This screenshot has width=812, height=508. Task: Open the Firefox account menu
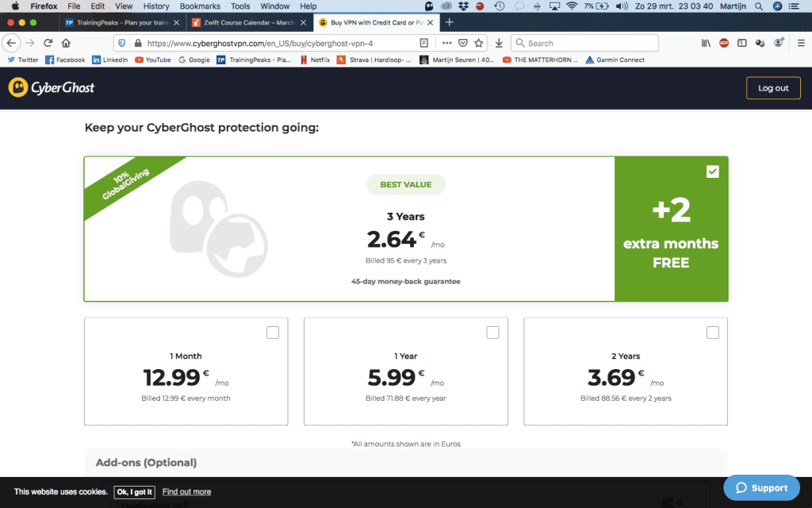coord(779,43)
